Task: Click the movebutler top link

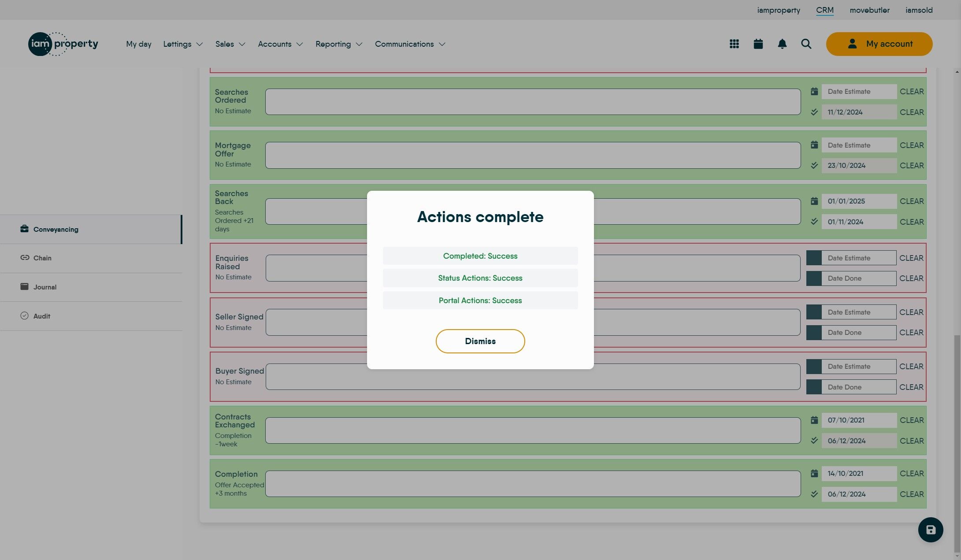Action: point(869,10)
